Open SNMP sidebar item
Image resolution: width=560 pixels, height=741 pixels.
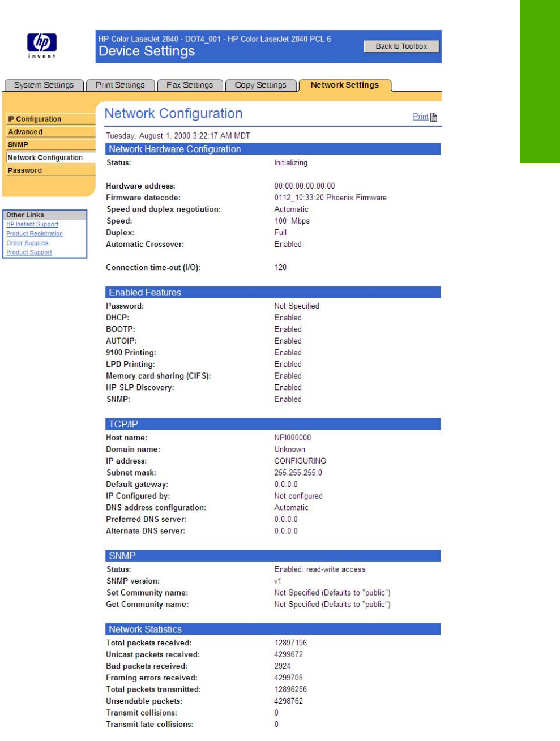tap(49, 144)
